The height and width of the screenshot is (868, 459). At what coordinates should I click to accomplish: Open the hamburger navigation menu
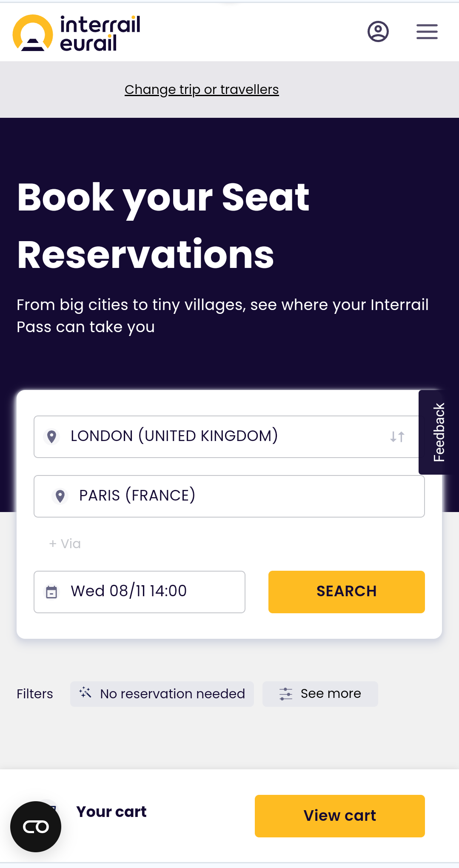click(427, 31)
